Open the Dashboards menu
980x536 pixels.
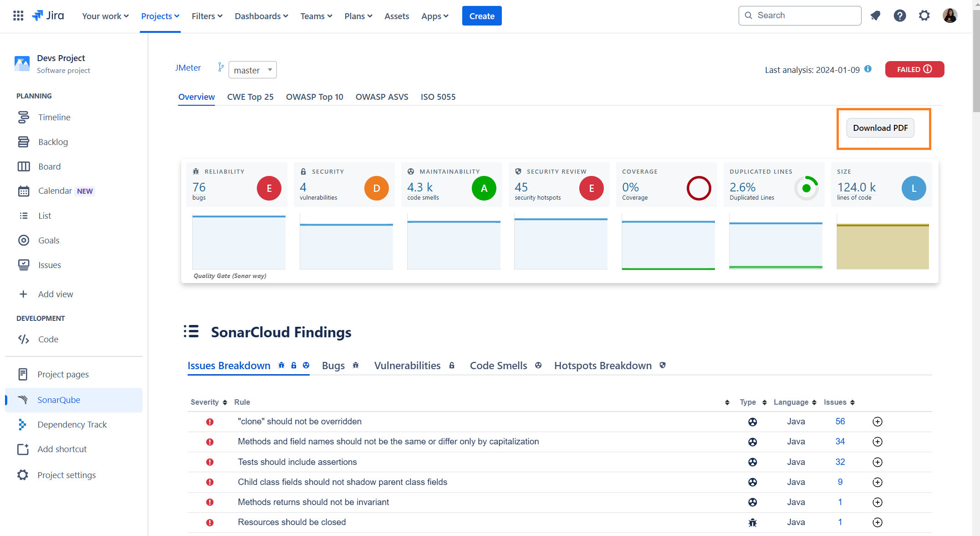(261, 16)
